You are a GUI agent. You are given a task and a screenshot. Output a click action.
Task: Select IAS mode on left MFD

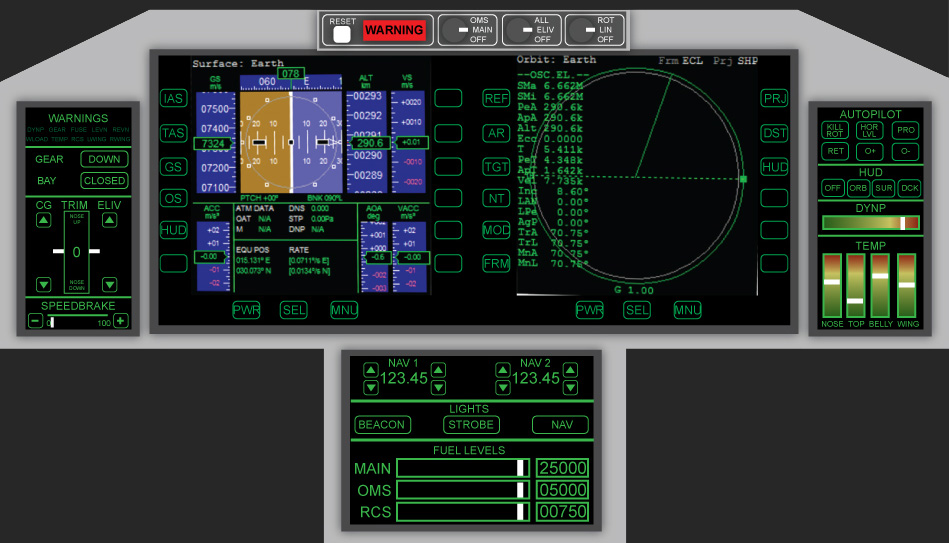pyautogui.click(x=173, y=98)
